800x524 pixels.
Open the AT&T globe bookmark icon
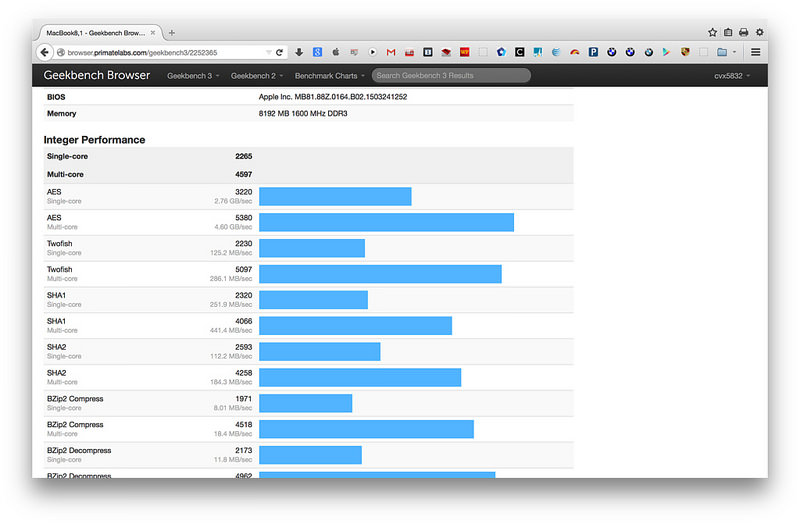(556, 52)
